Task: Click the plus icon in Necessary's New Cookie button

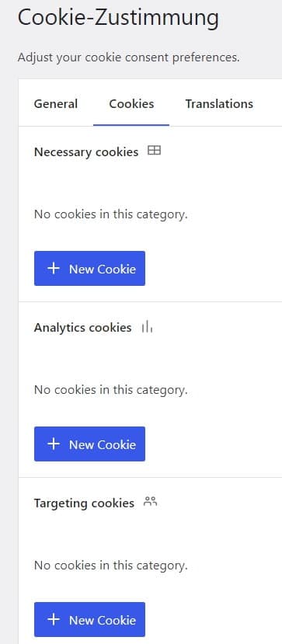Action: [x=54, y=269]
